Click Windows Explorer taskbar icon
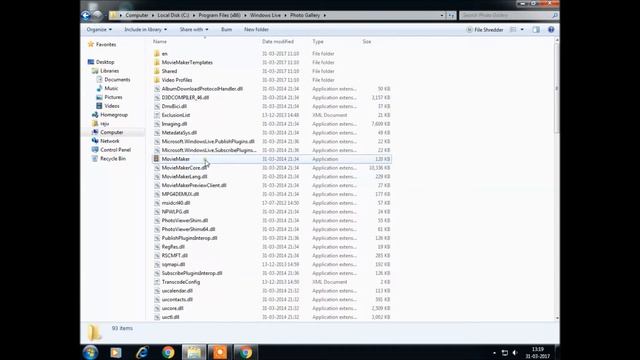Screen dimensions: 640x360 pos(194,352)
